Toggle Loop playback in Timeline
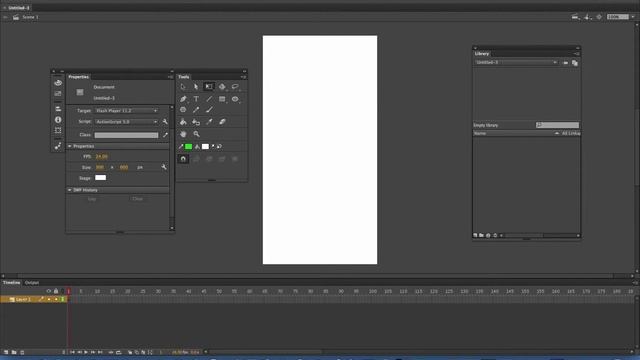 [x=119, y=352]
